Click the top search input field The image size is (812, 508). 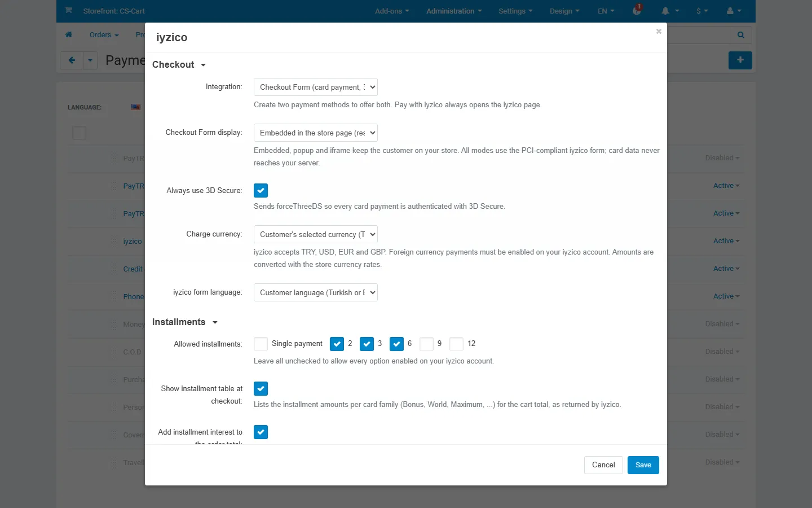[x=698, y=35]
